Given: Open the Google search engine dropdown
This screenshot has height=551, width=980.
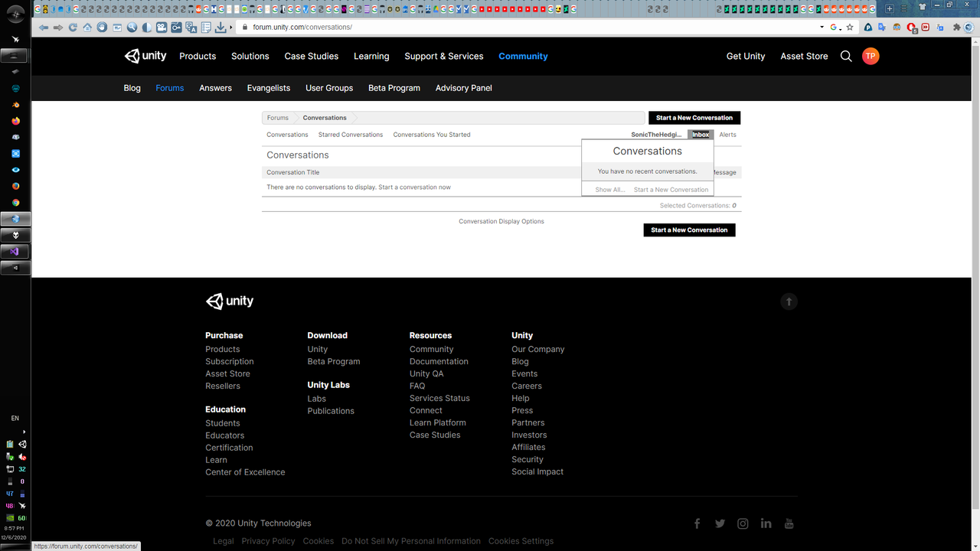Looking at the screenshot, I should point(840,29).
